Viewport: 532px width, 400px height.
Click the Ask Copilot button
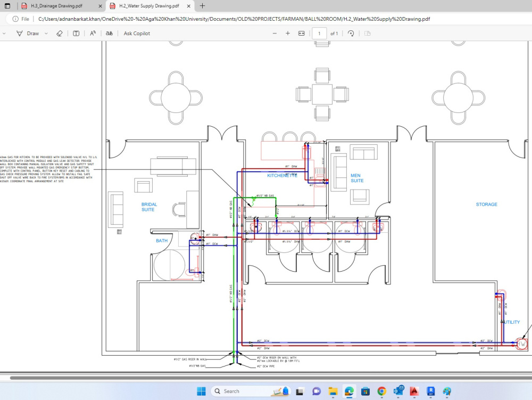pos(136,33)
